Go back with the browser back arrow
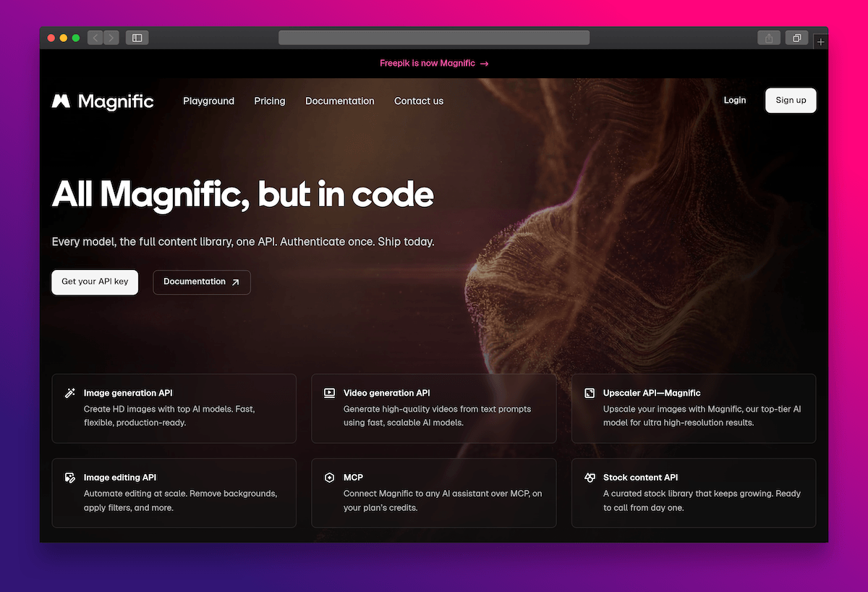 (95, 38)
